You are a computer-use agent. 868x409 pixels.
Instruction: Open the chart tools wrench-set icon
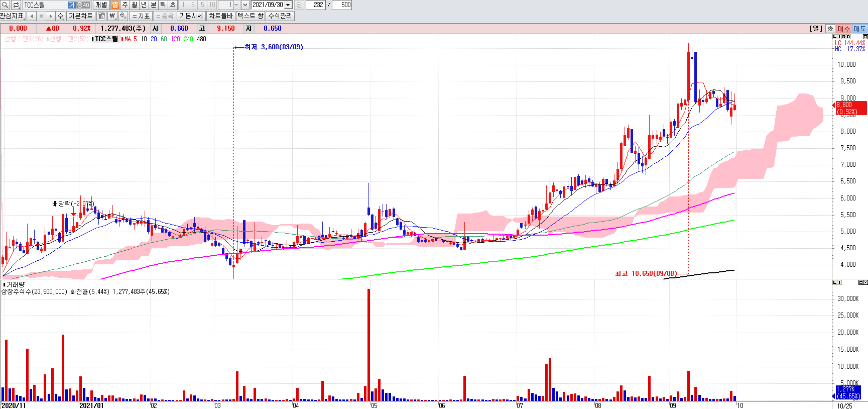click(101, 16)
